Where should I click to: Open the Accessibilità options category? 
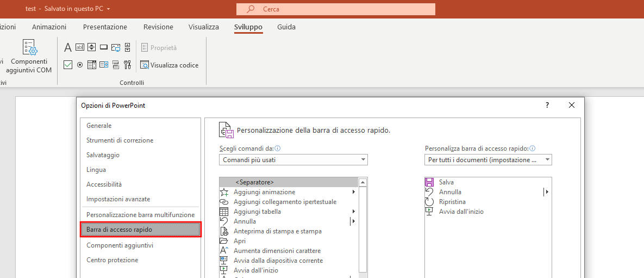tap(140, 184)
